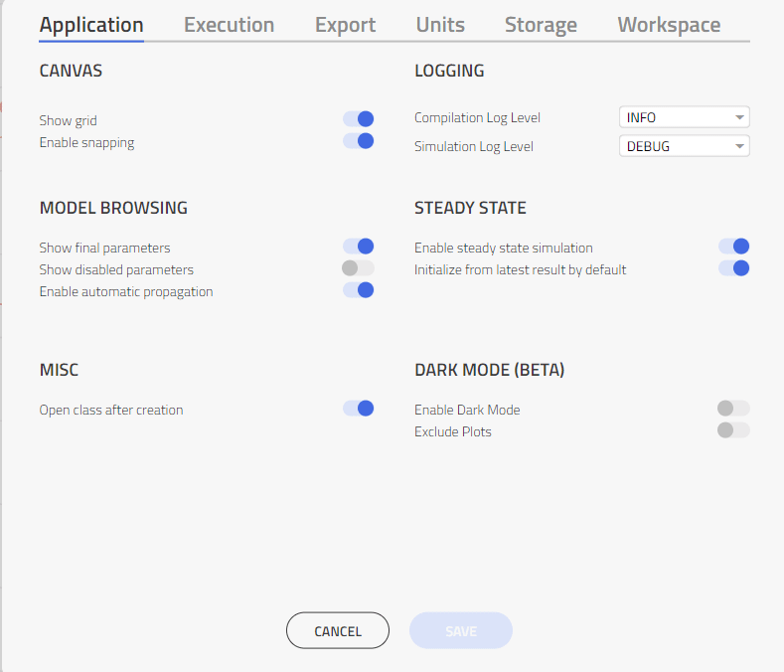Toggle the Exclude Plots switch
Screen dimensions: 784x672
point(733,429)
